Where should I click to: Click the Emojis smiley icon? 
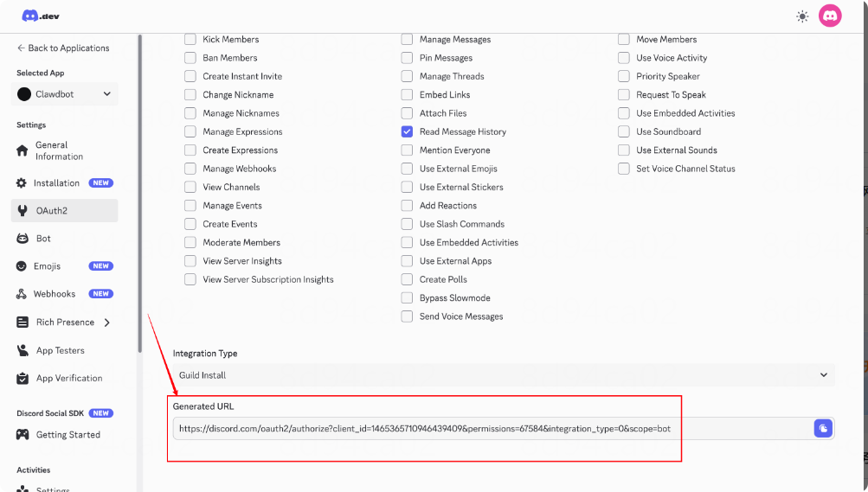22,266
